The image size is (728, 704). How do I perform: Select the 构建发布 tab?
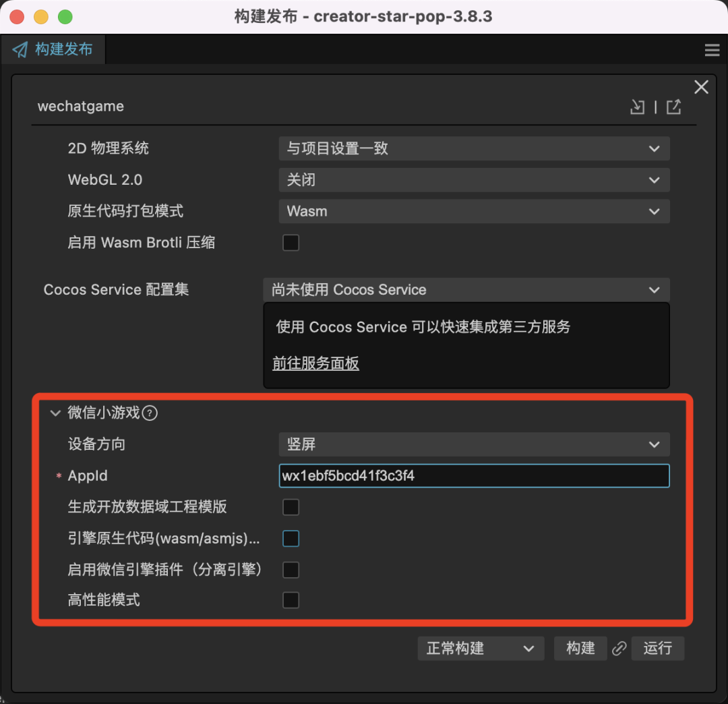click(53, 49)
